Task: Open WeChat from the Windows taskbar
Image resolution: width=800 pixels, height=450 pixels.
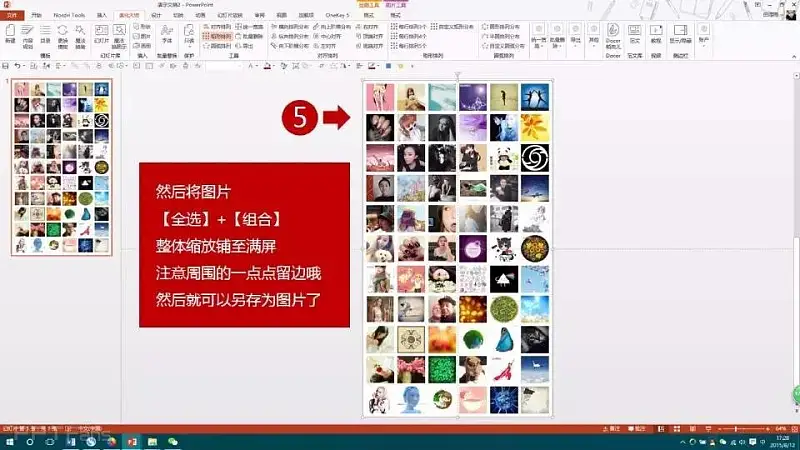Action: click(172, 441)
